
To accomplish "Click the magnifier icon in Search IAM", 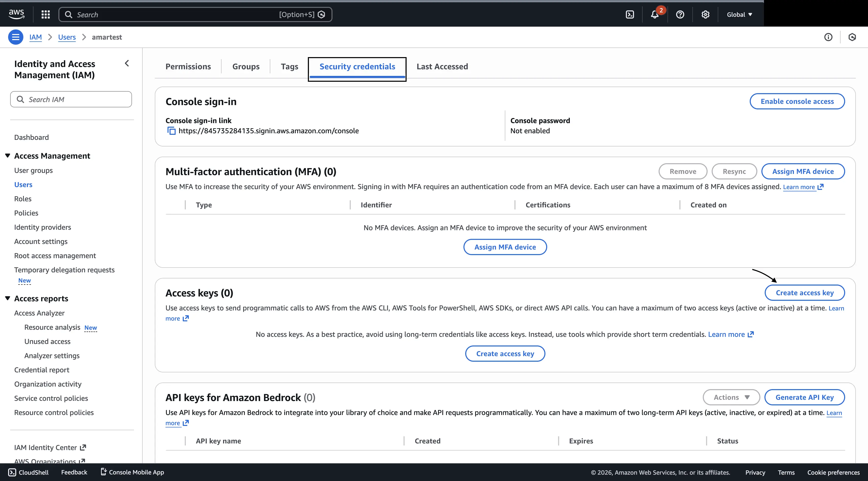I will [20, 99].
